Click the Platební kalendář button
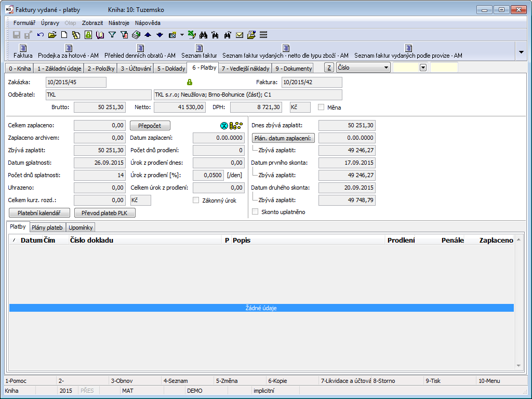Screen dimensions: 532x399 click(x=39, y=213)
